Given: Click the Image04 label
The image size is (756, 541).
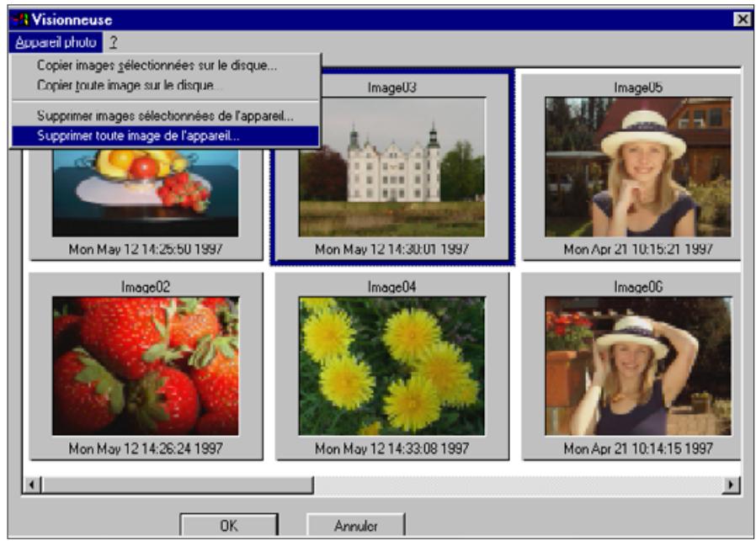Looking at the screenshot, I should click(x=392, y=287).
